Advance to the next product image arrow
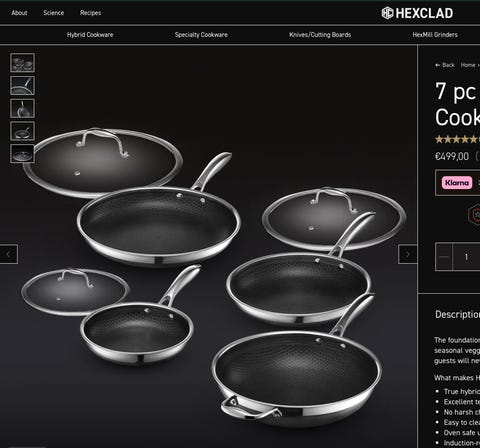The height and width of the screenshot is (448, 480). (x=408, y=254)
